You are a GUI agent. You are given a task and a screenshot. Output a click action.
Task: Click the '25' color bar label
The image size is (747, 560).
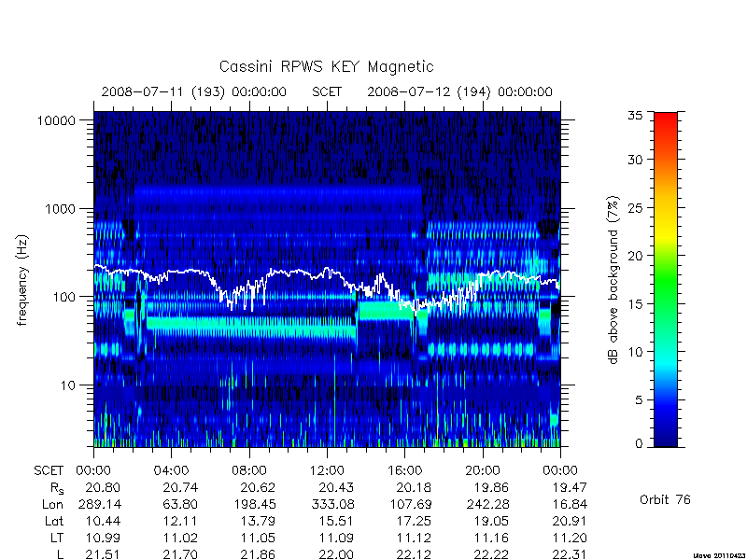635,208
